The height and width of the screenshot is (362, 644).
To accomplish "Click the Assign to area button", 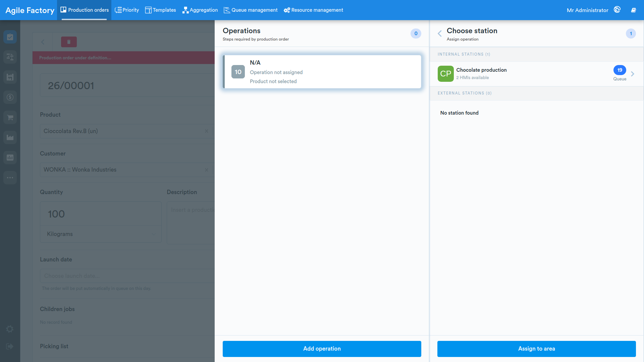I will pos(537,349).
